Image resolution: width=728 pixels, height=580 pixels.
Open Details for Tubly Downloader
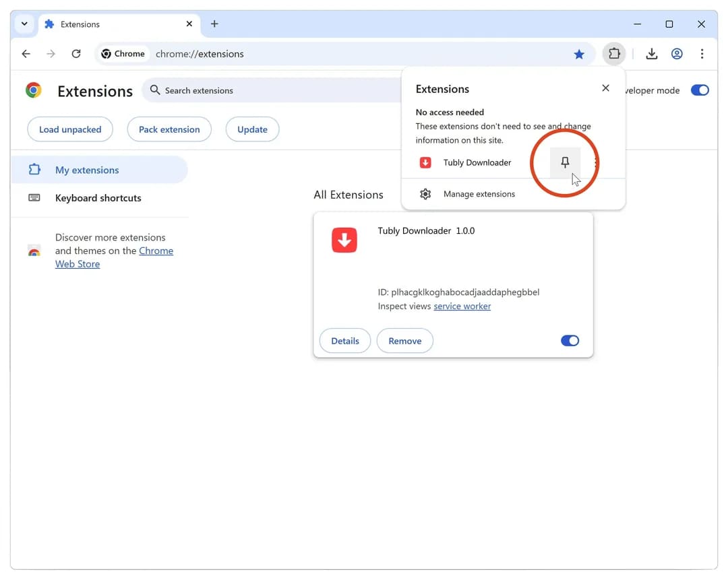click(x=345, y=341)
